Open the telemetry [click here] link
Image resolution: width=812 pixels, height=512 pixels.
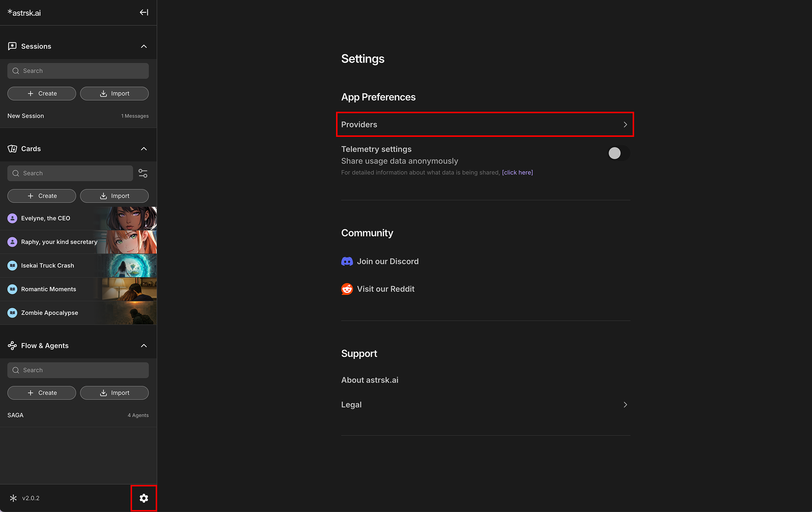coord(517,172)
